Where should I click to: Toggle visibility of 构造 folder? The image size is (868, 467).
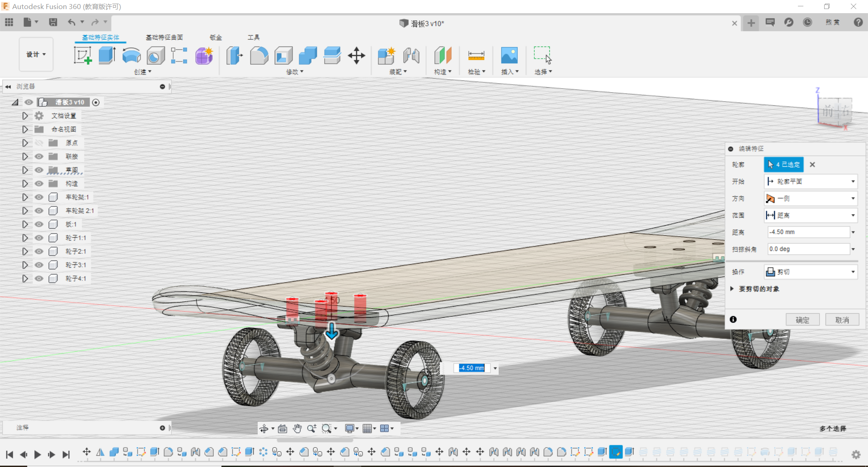click(39, 184)
